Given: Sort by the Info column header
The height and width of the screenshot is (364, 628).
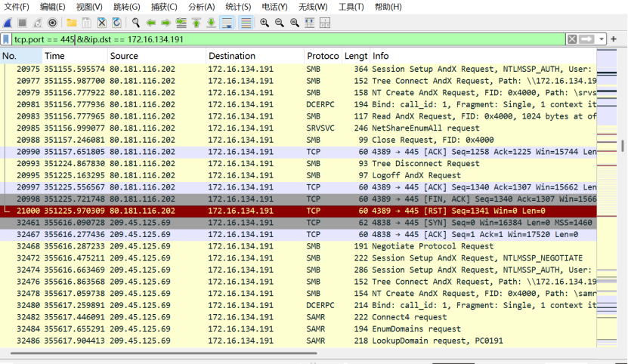Looking at the screenshot, I should (x=484, y=56).
